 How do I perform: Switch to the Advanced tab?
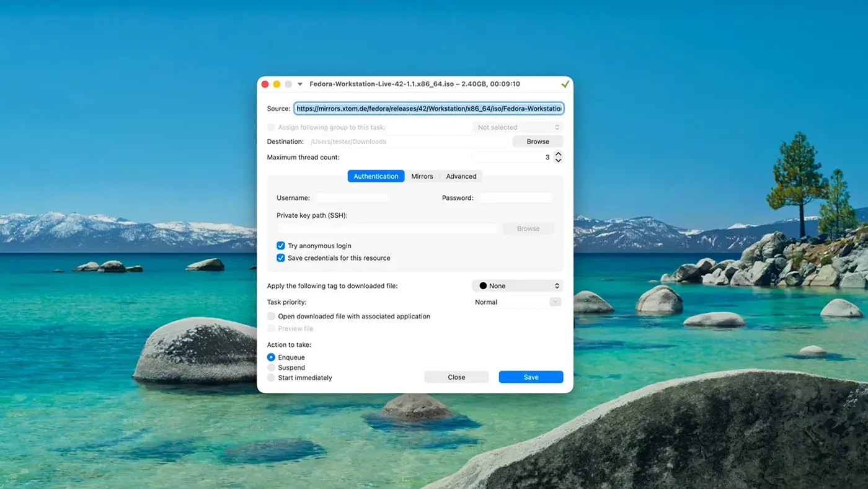(461, 176)
